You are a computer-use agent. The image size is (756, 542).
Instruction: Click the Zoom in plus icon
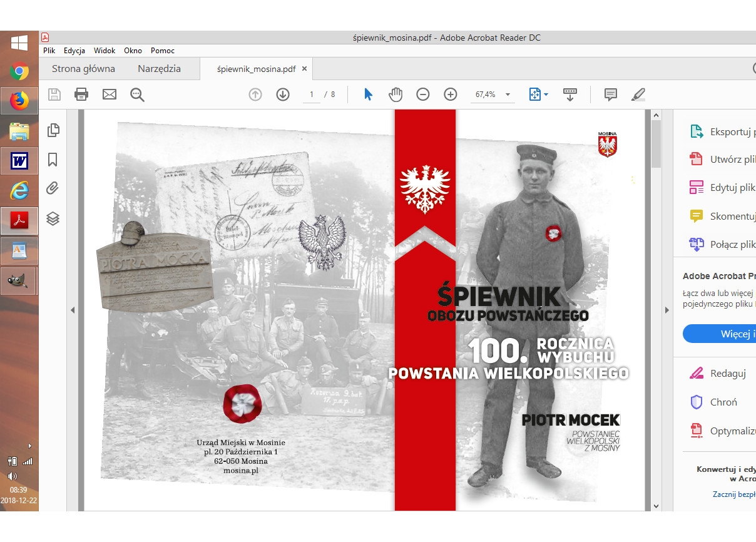(x=451, y=95)
